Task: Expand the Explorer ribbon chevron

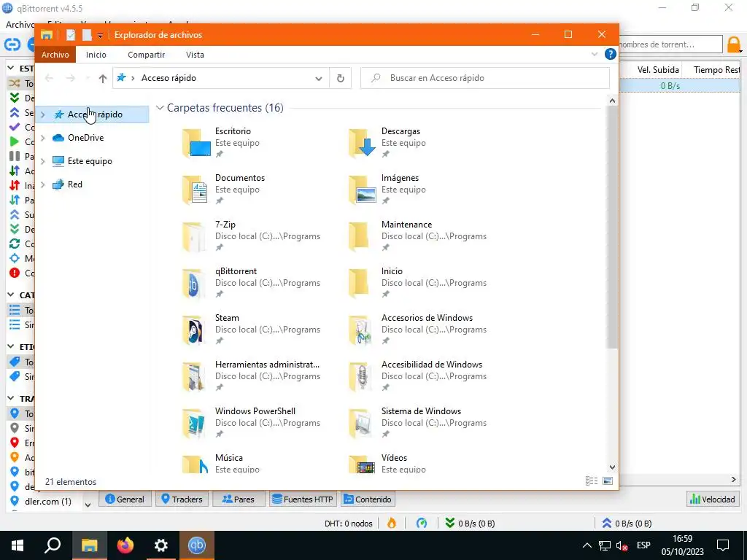Action: coord(594,54)
